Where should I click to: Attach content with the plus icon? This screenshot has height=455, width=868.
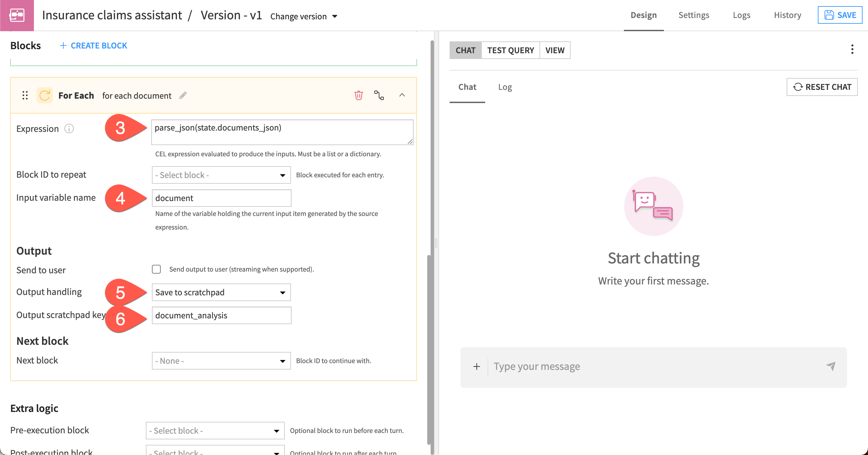click(477, 366)
